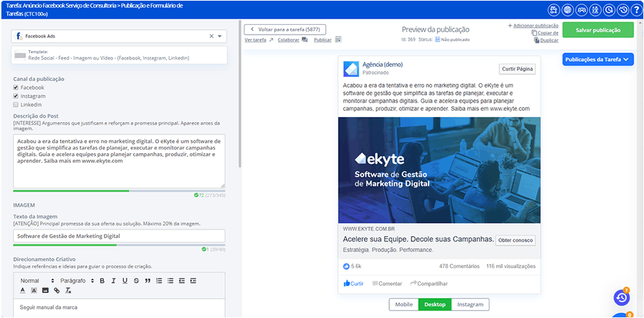Clear text formatting in editor
644x318 pixels.
click(x=68, y=290)
